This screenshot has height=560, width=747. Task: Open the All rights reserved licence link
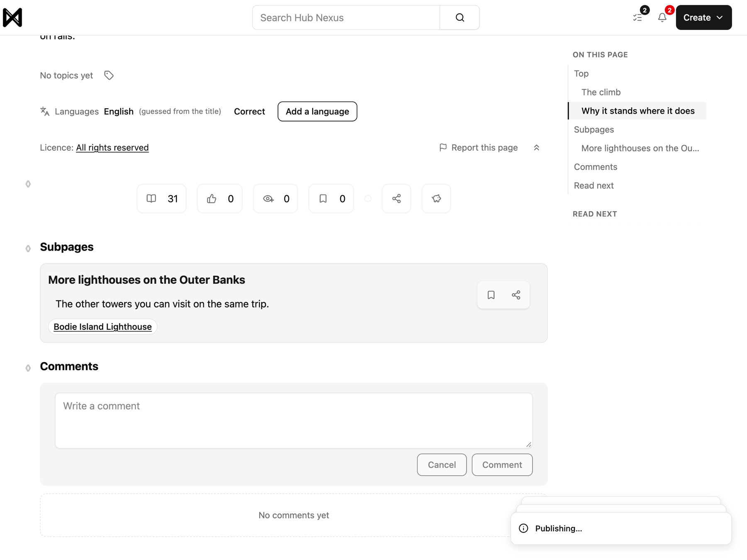112,147
